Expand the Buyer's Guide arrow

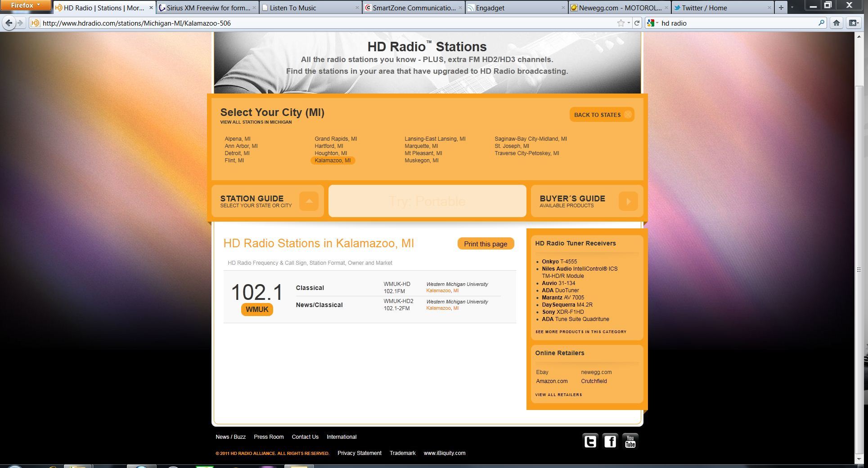(628, 201)
